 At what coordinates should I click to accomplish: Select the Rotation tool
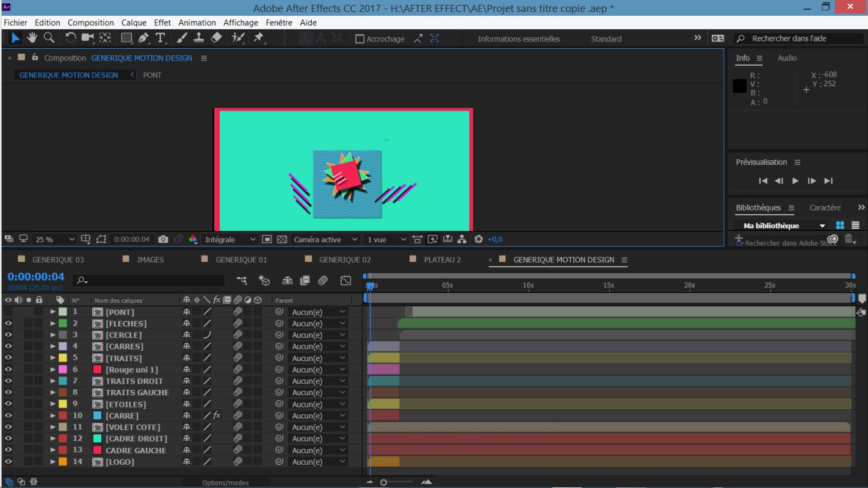[70, 38]
